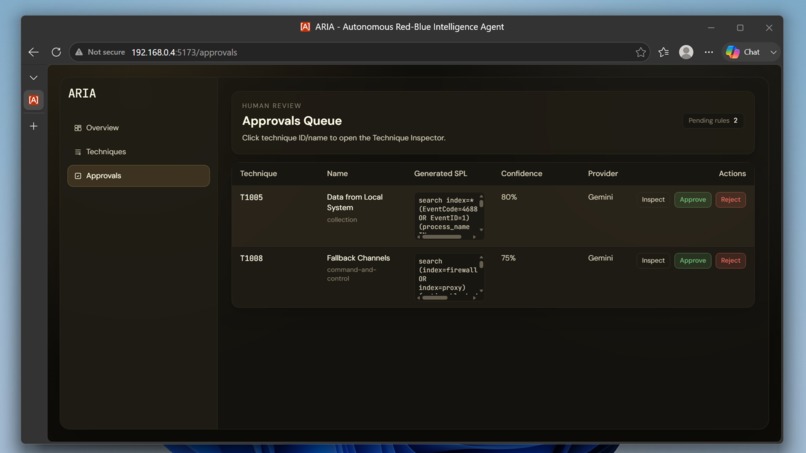Viewport: 806px width, 453px height.
Task: Inspect the T1008 rule
Action: coord(653,261)
